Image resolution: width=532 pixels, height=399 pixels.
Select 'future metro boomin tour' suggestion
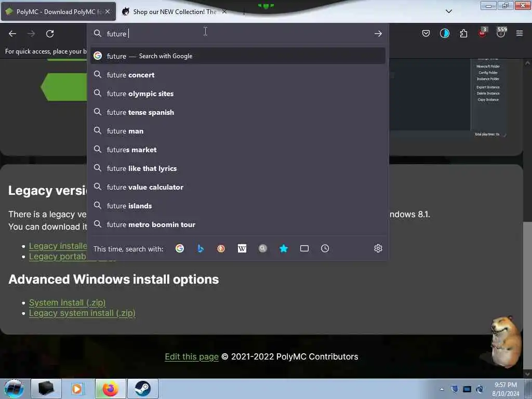(237, 224)
